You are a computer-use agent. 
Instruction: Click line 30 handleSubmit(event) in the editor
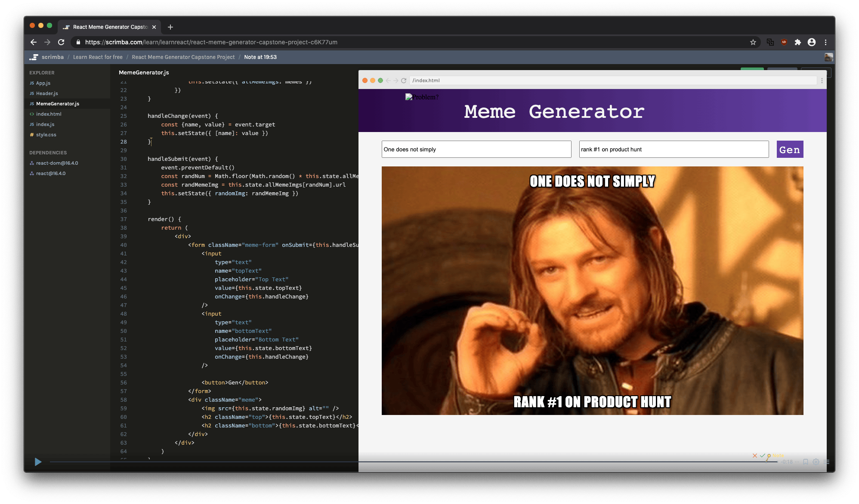point(183,159)
